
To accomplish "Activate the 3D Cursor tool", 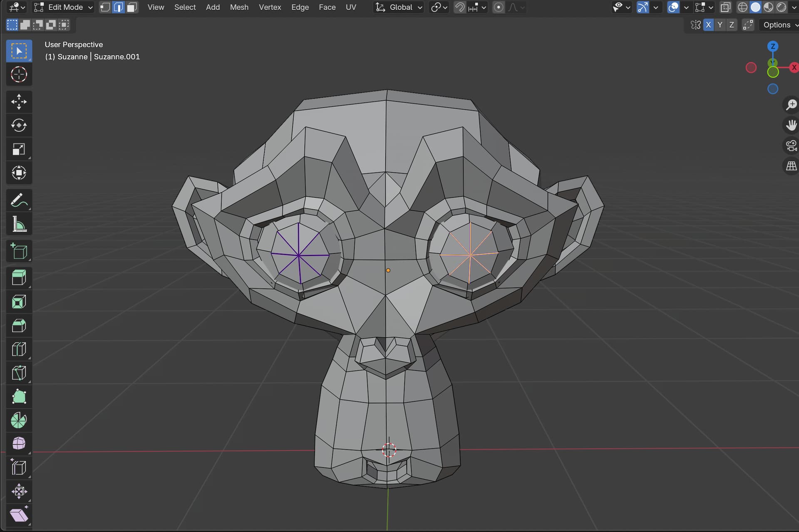I will [19, 74].
